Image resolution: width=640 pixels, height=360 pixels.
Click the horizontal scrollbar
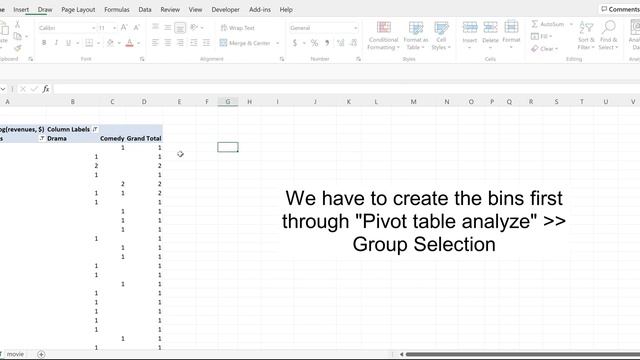tap(522, 354)
